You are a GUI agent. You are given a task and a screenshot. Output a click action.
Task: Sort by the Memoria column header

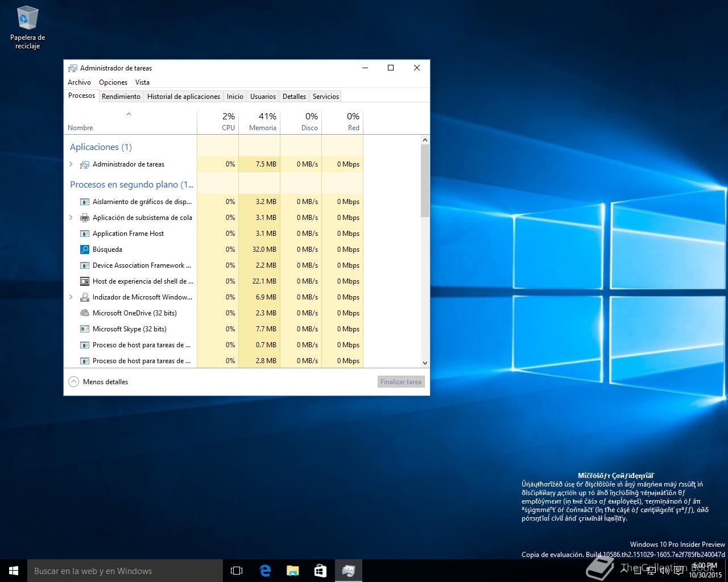pos(259,122)
